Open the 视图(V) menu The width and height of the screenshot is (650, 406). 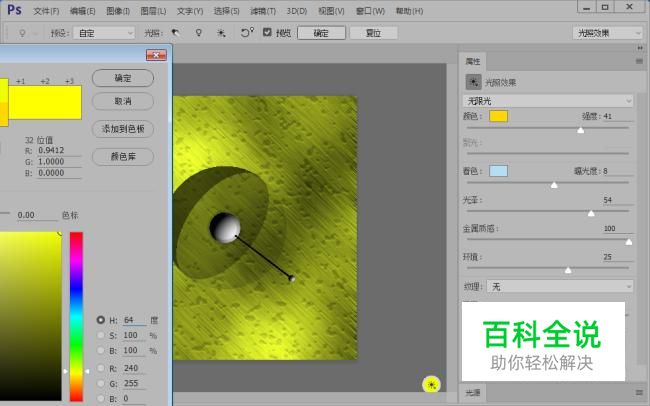(331, 11)
